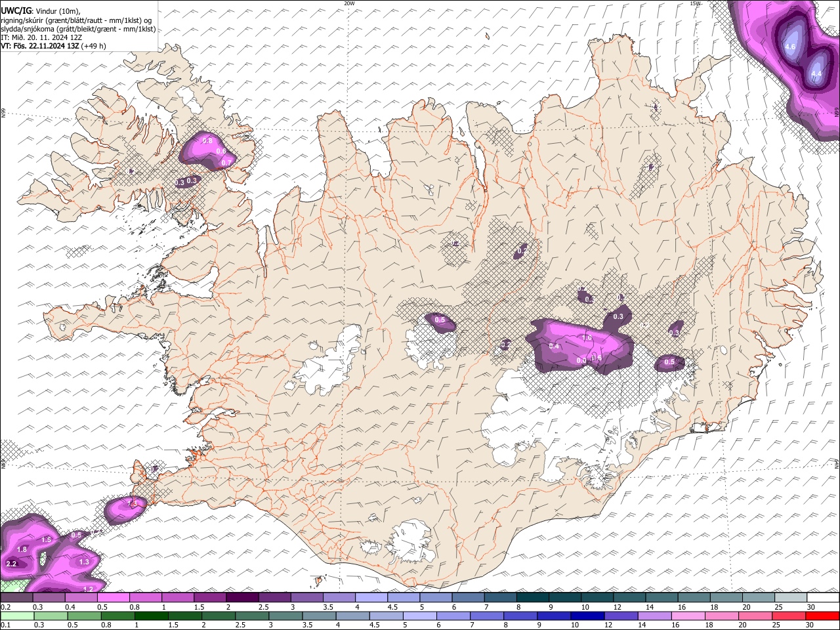The height and width of the screenshot is (630, 840).
Task: Click the '0.1' label under rain legend
Action: 5,625
